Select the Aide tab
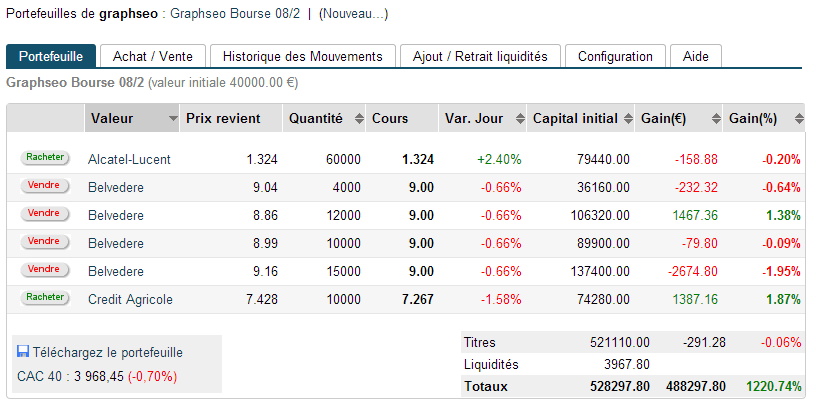This screenshot has width=816, height=404. (x=695, y=57)
